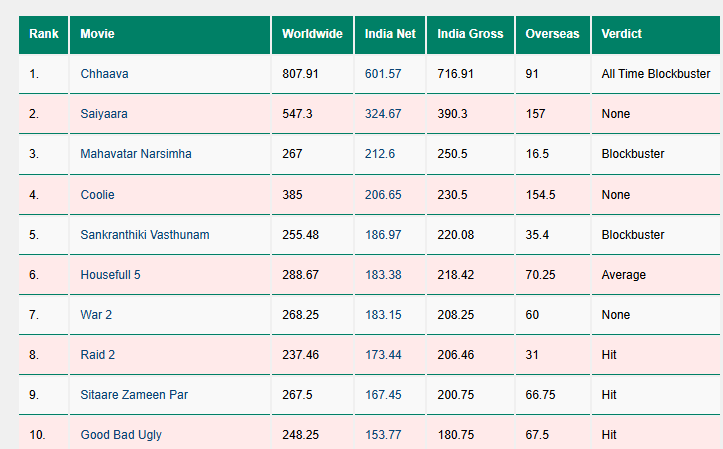Image resolution: width=723 pixels, height=449 pixels.
Task: Click the India Gross column header
Action: pos(470,34)
